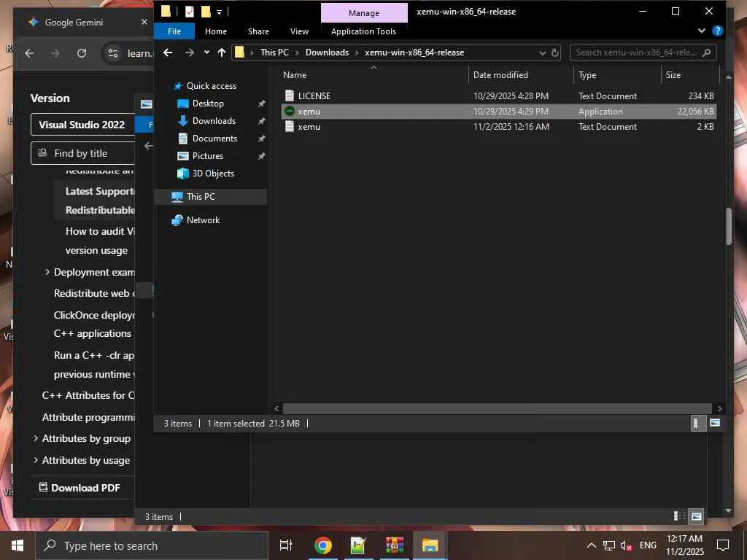
Task: Switch to the Share ribbon tab
Action: (x=258, y=31)
